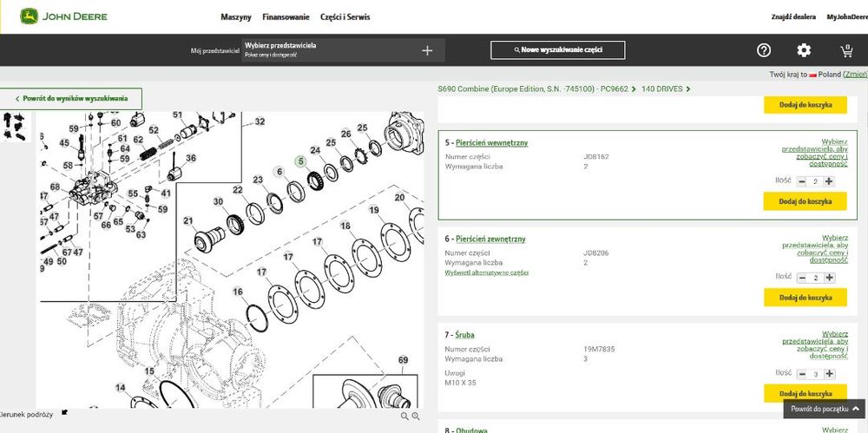Open the Śruba part link
Image resolution: width=868 pixels, height=433 pixels.
465,335
